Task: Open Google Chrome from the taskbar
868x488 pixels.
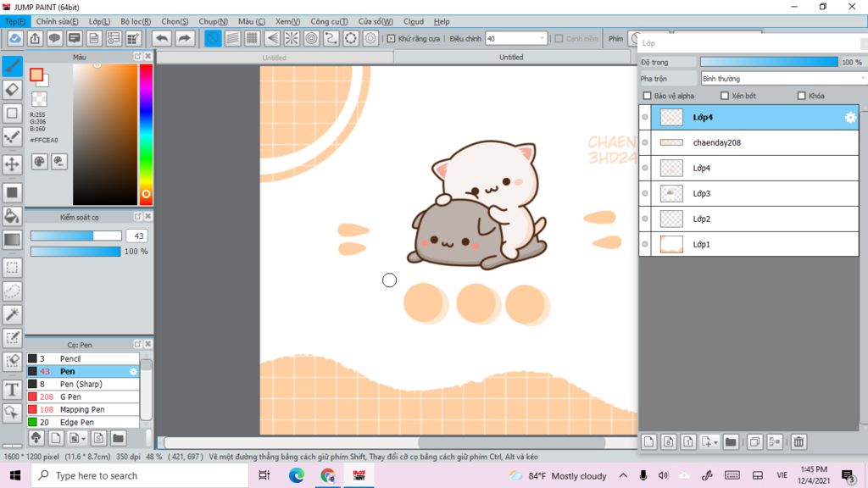Action: click(x=328, y=475)
